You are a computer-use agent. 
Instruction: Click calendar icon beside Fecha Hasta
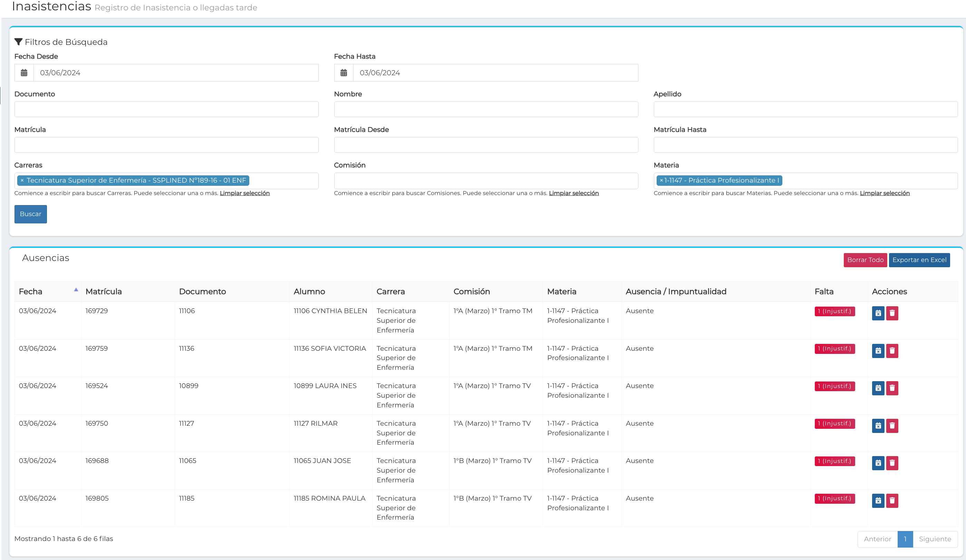pyautogui.click(x=344, y=73)
